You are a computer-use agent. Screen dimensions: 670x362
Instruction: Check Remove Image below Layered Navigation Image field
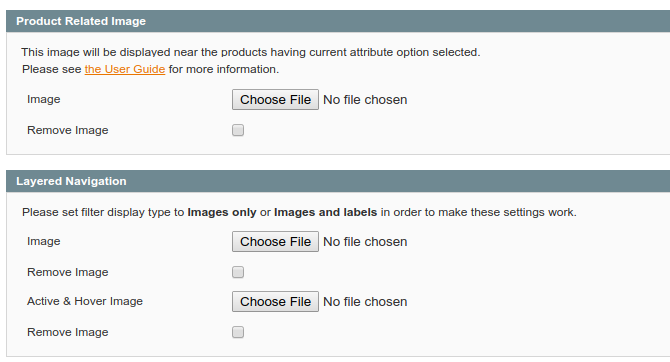[238, 272]
